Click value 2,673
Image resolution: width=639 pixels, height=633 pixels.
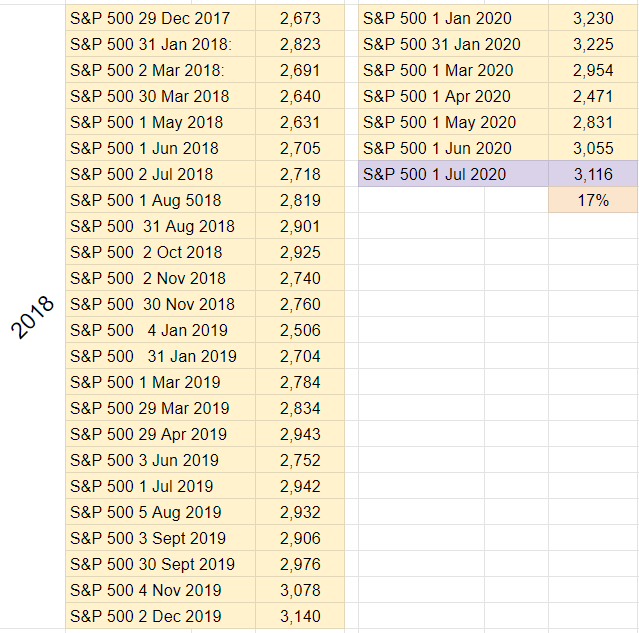coord(300,18)
